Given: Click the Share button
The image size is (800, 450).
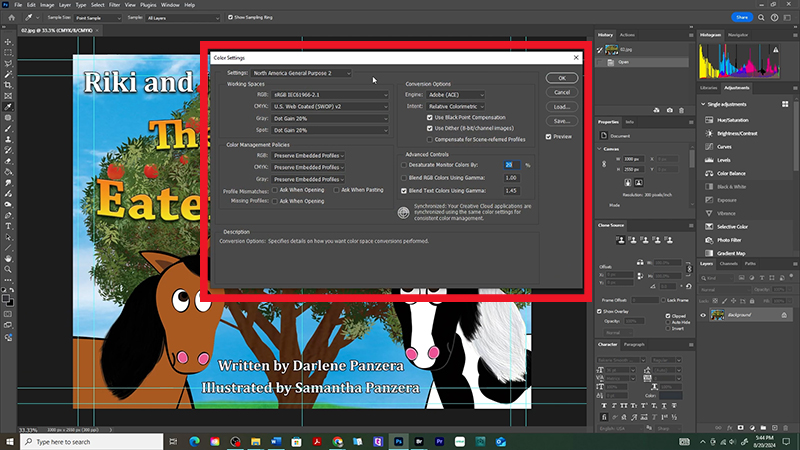Looking at the screenshot, I should (x=742, y=17).
